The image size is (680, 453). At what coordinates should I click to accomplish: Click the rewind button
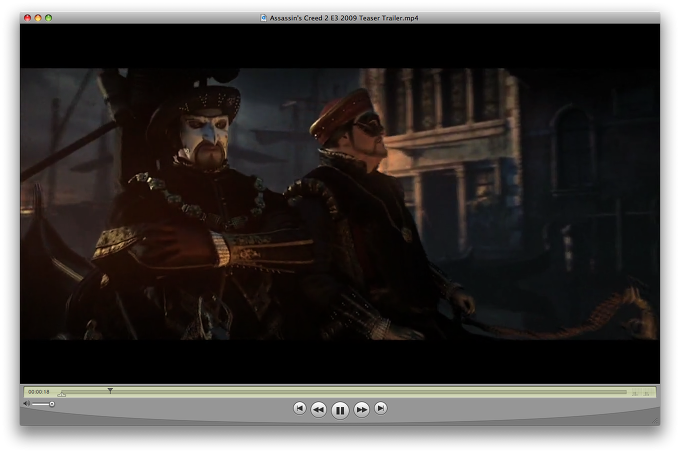click(x=318, y=409)
